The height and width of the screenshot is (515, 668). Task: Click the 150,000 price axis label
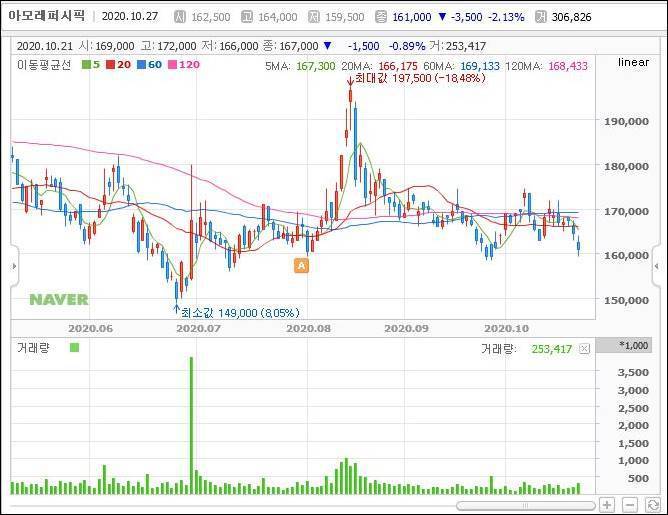coord(626,300)
